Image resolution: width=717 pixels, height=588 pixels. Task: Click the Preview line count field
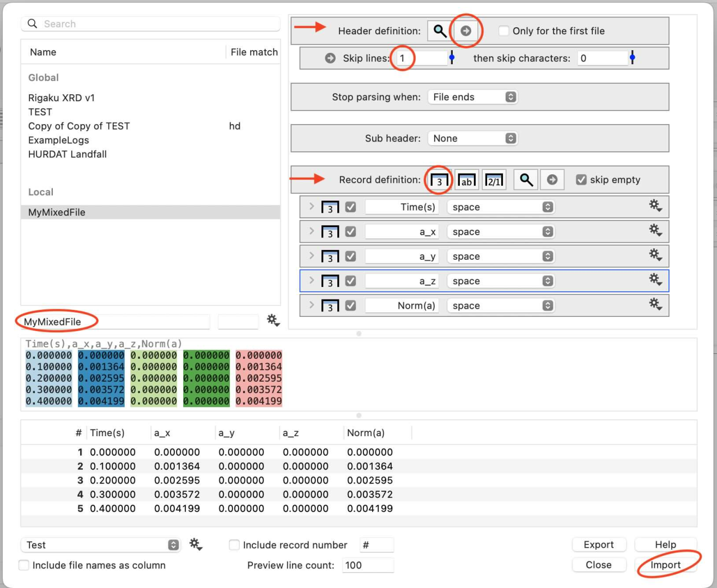[x=368, y=565]
